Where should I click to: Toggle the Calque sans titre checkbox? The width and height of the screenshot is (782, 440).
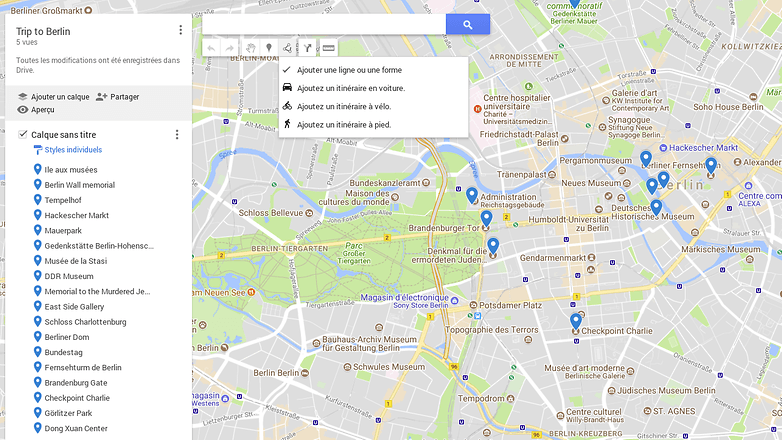(22, 134)
